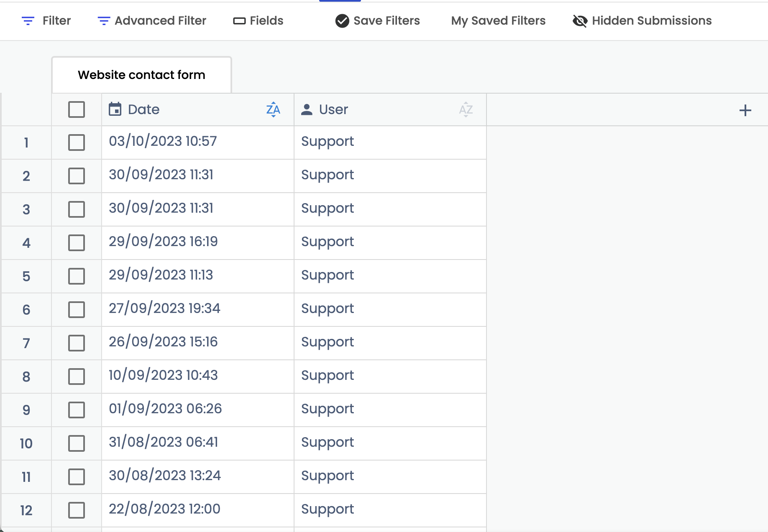Check the row 2 checkbox
Viewport: 768px width, 532px height.
pos(77,176)
